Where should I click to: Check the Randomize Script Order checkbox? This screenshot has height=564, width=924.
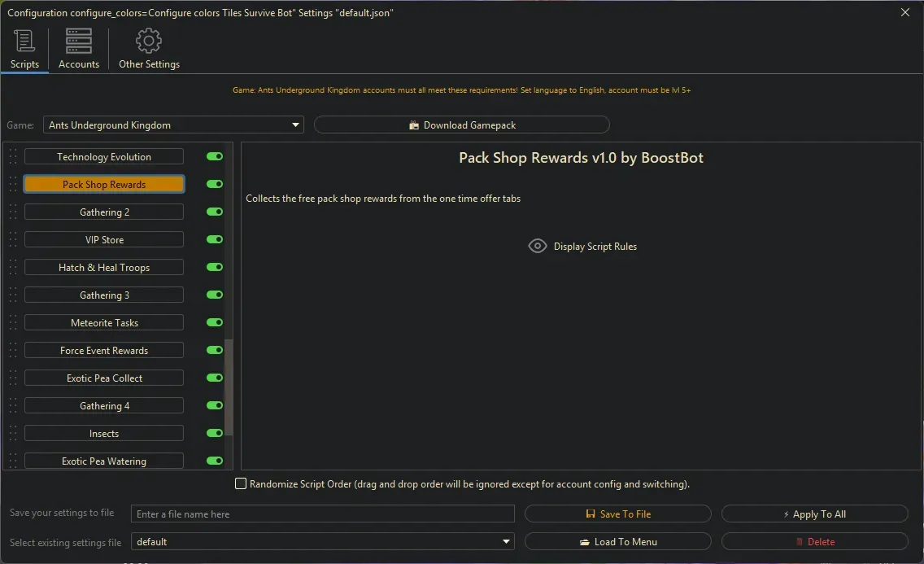[241, 483]
